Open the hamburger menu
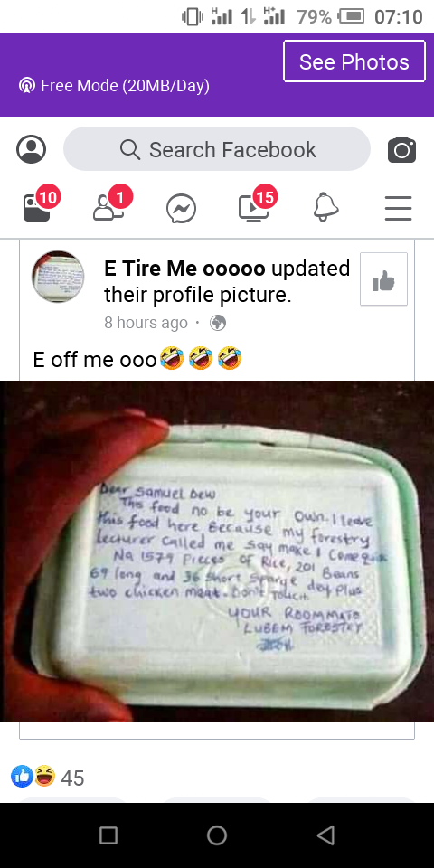434x868 pixels. point(399,208)
